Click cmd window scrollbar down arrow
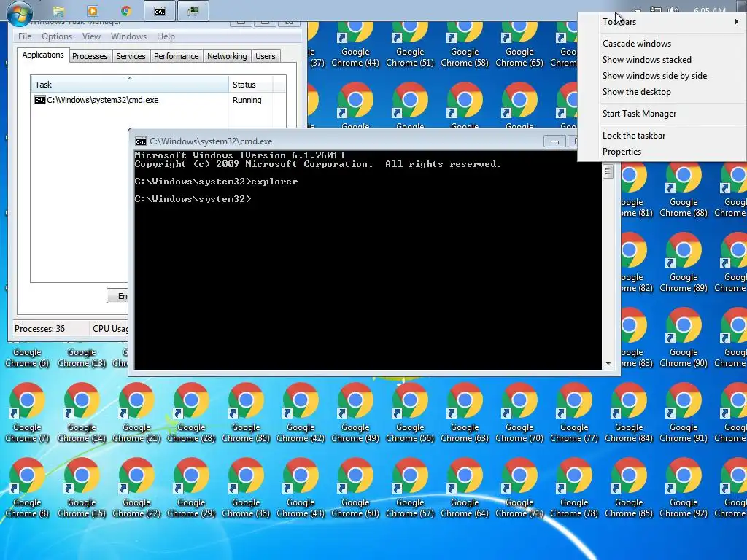Image resolution: width=747 pixels, height=560 pixels. tap(608, 364)
